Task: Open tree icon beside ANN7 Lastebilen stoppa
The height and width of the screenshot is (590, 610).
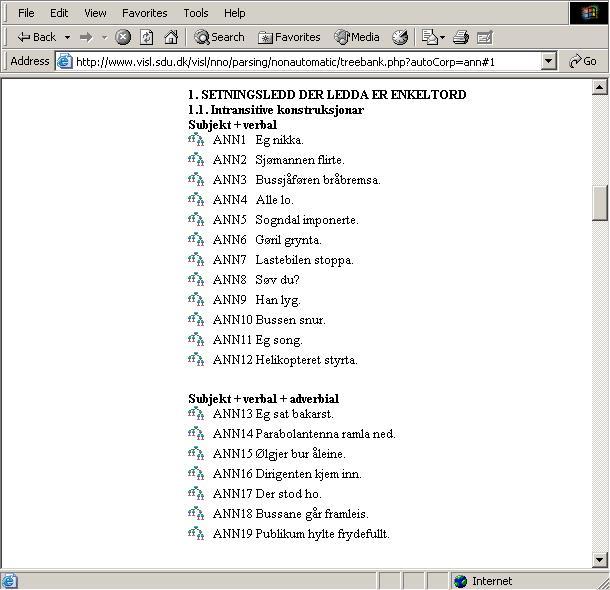Action: (196, 260)
